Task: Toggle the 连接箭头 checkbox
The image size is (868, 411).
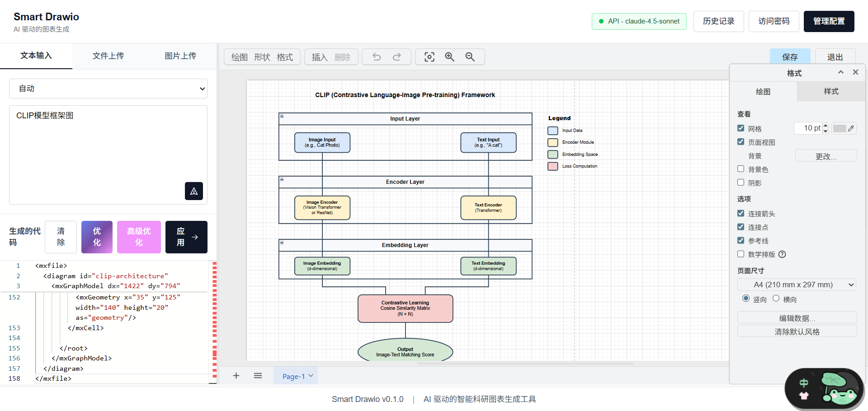Action: click(x=741, y=213)
